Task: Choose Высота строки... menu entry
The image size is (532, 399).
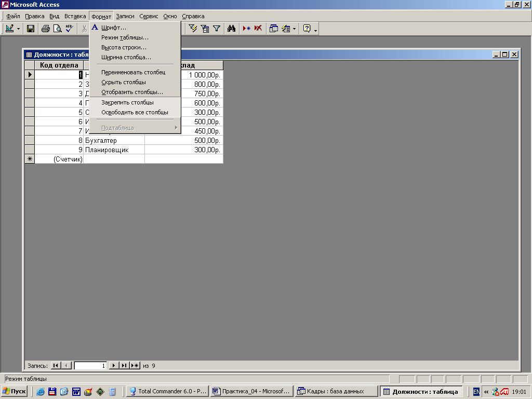Action: pyautogui.click(x=135, y=47)
